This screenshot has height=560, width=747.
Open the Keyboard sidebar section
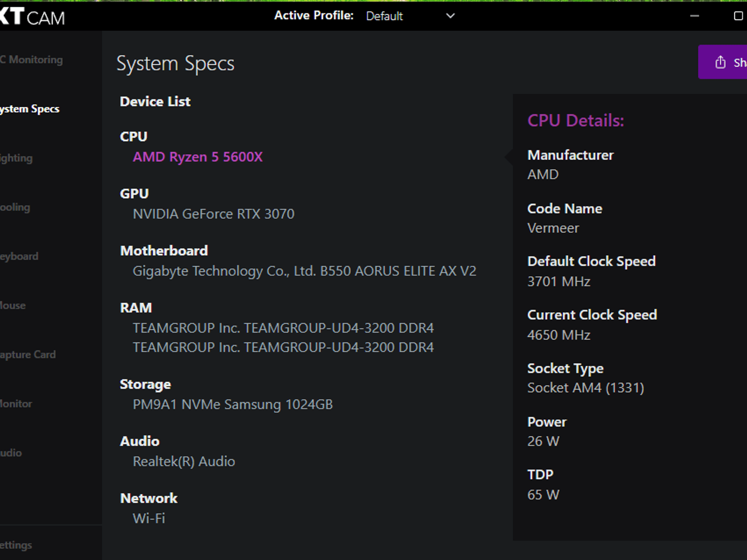19,256
